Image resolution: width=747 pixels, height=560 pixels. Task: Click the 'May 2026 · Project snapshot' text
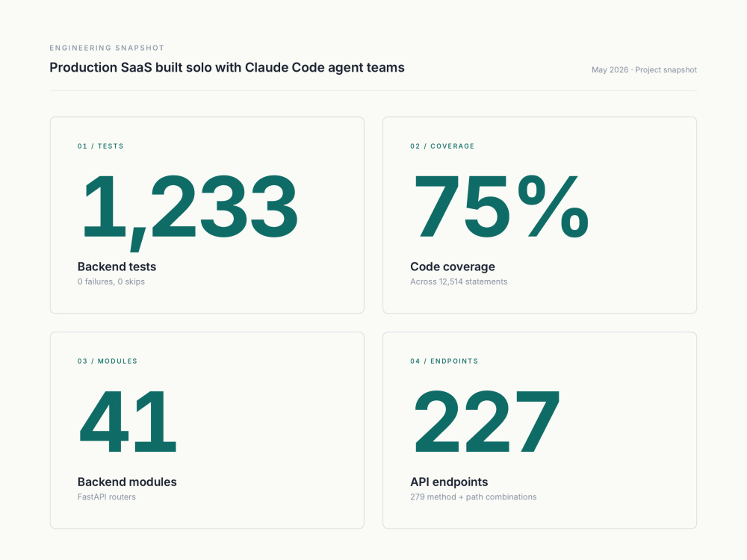644,70
